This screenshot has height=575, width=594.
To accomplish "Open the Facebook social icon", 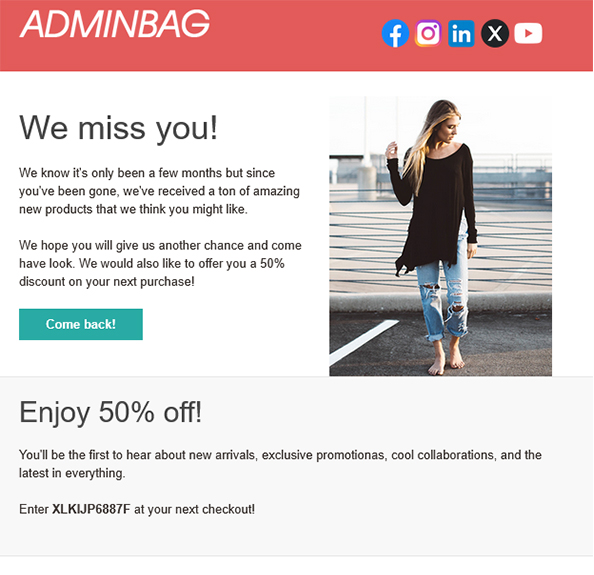I will (x=395, y=33).
